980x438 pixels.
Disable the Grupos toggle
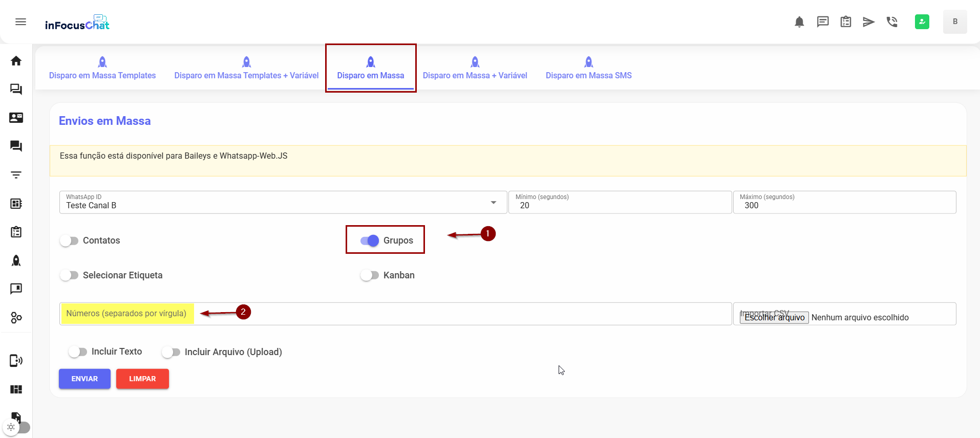[x=369, y=240]
